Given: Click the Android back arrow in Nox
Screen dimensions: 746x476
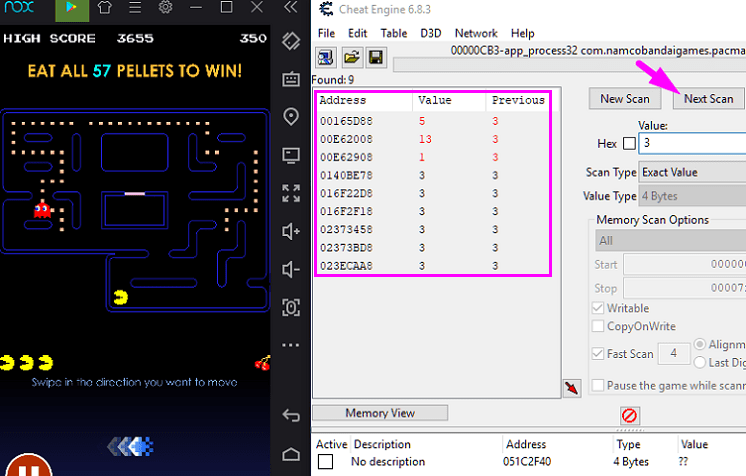Looking at the screenshot, I should coord(291,416).
